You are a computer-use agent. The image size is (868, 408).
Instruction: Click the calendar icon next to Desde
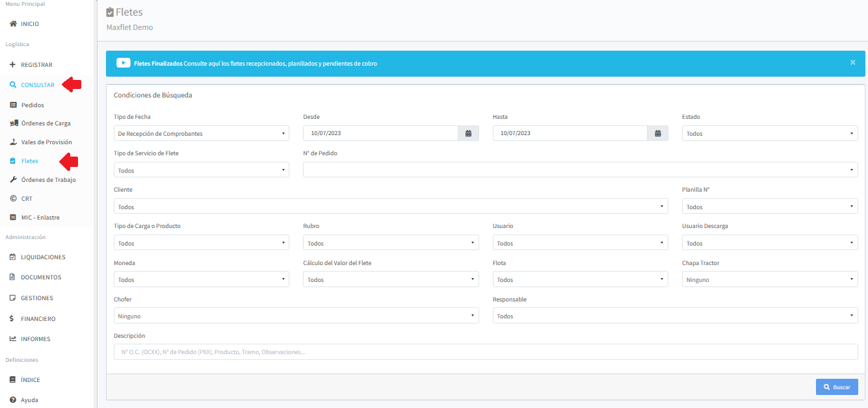tap(468, 133)
